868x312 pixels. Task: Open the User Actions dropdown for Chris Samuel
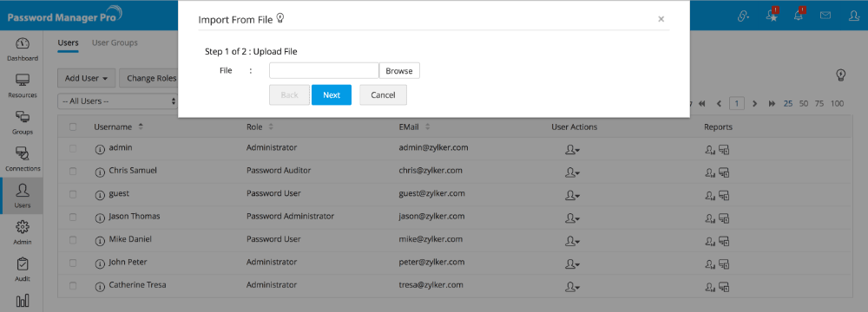[572, 172]
